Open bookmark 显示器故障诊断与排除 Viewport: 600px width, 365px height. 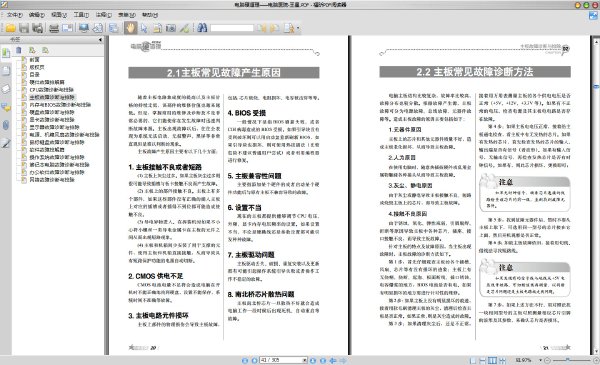54,127
